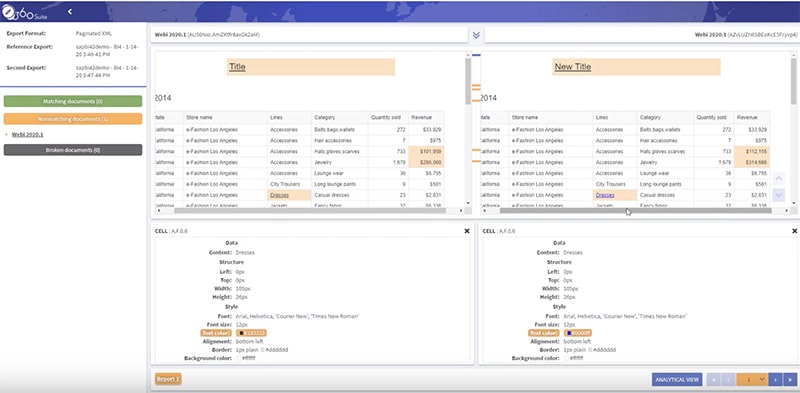Click Hats,gloves,scarves cell in the right report
Viewport: 800px width, 393px height.
(665, 152)
